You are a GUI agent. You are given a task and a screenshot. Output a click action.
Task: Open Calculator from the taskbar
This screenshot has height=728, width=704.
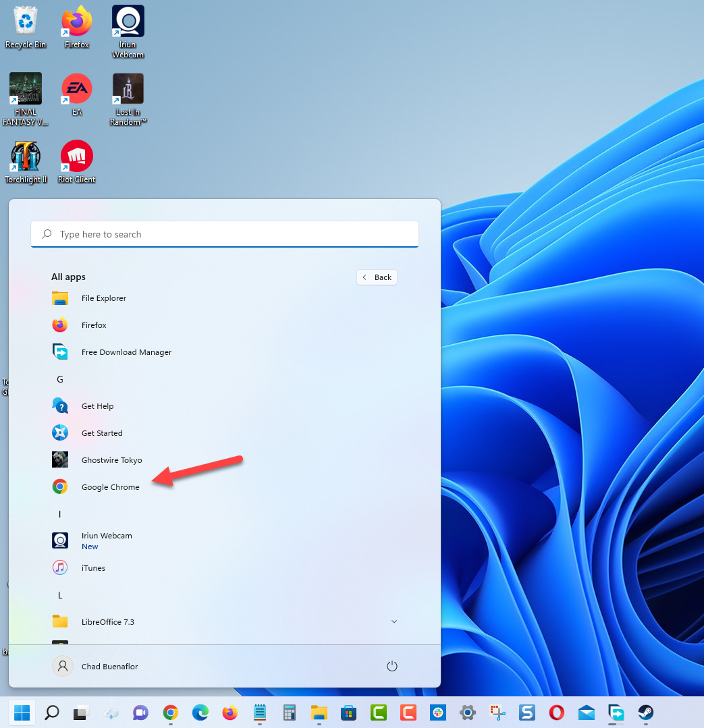(290, 712)
